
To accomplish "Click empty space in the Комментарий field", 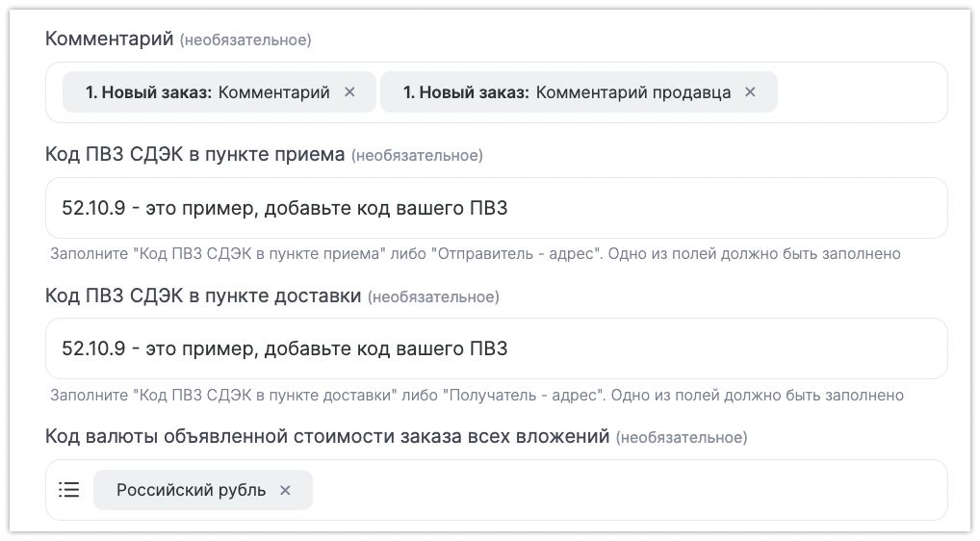I will tap(860, 92).
